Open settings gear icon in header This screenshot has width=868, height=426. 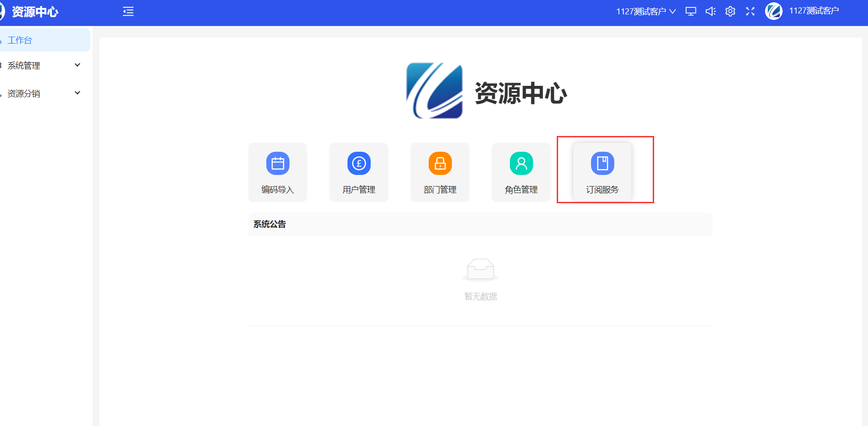[730, 12]
